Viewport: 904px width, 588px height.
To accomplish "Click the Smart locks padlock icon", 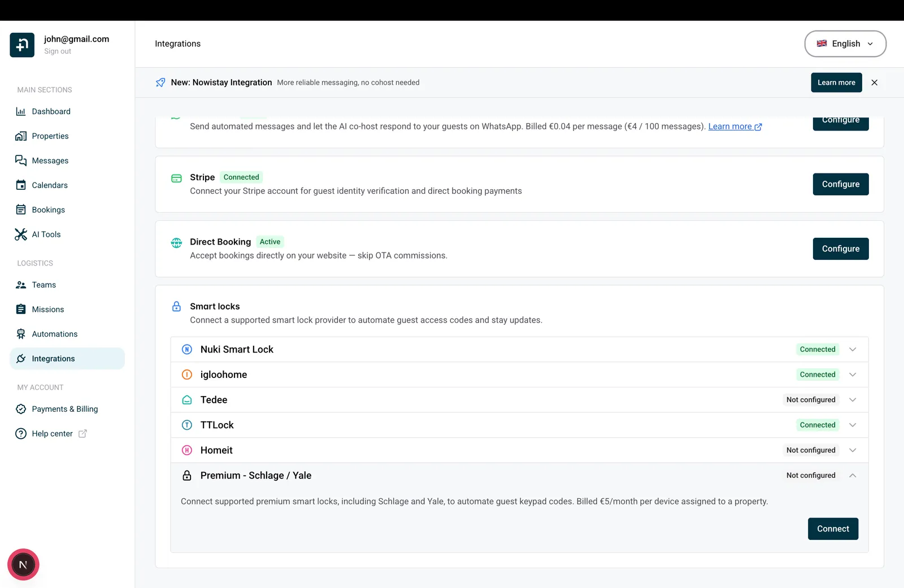I will (176, 307).
